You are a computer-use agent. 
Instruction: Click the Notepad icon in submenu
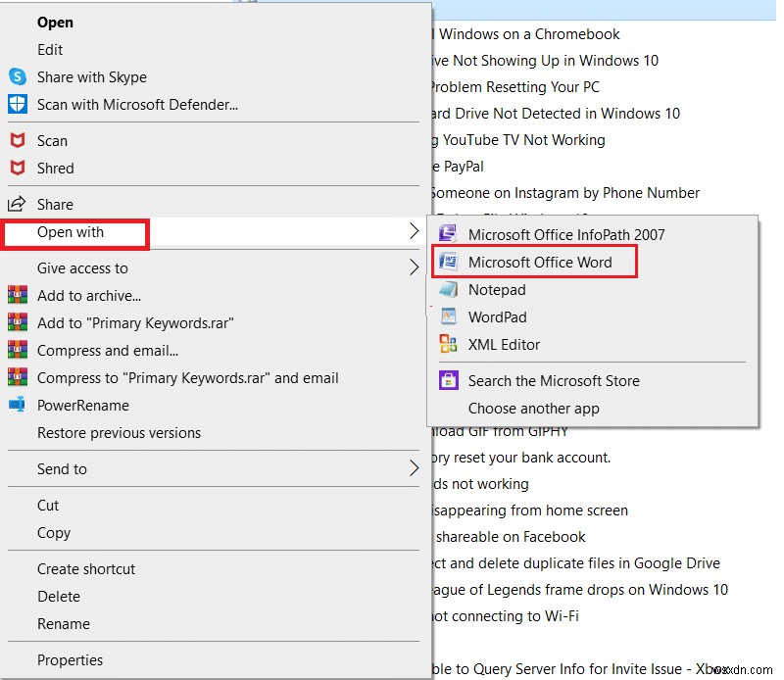coord(448,289)
